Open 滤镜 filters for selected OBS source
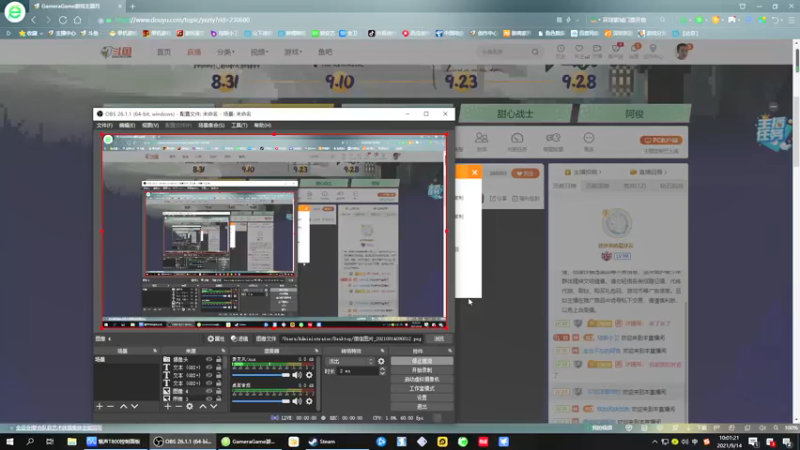800x450 pixels. tap(239, 338)
